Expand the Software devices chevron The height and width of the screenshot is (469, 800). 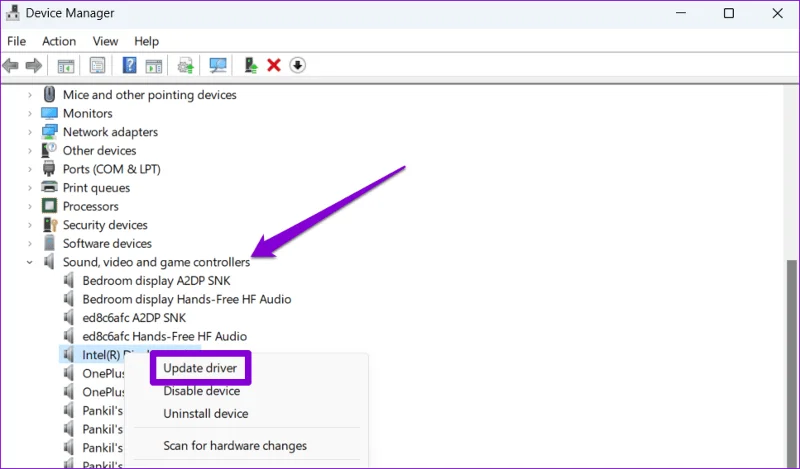(30, 243)
